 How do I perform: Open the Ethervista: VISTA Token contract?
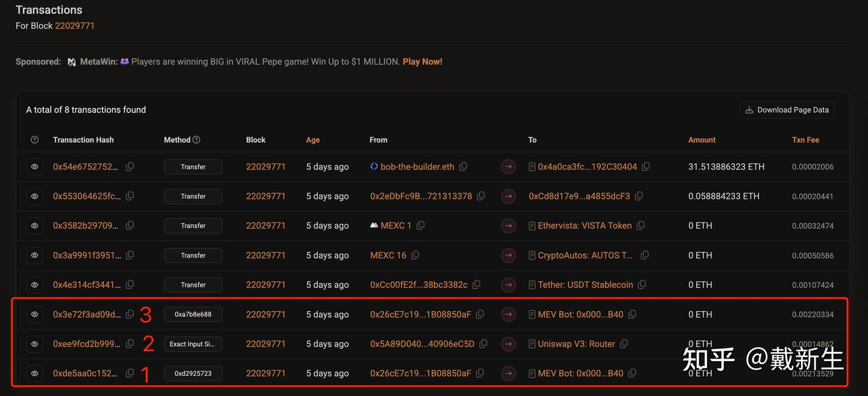point(585,226)
